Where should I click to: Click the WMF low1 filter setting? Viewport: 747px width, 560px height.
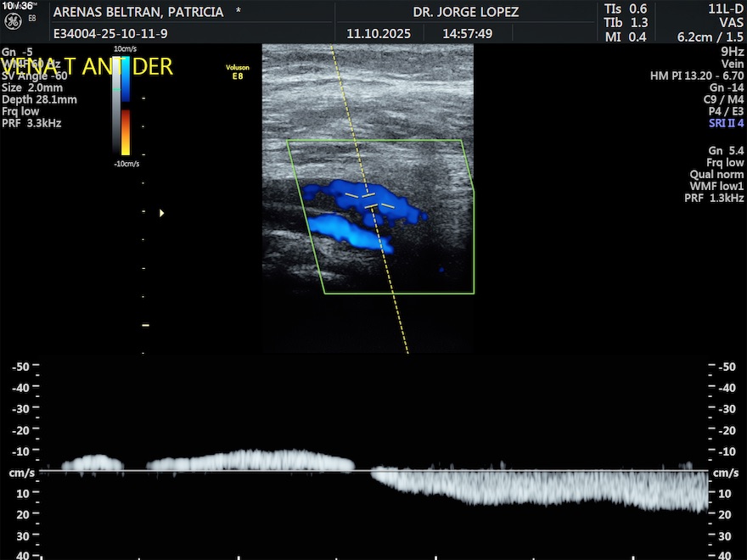pyautogui.click(x=718, y=186)
